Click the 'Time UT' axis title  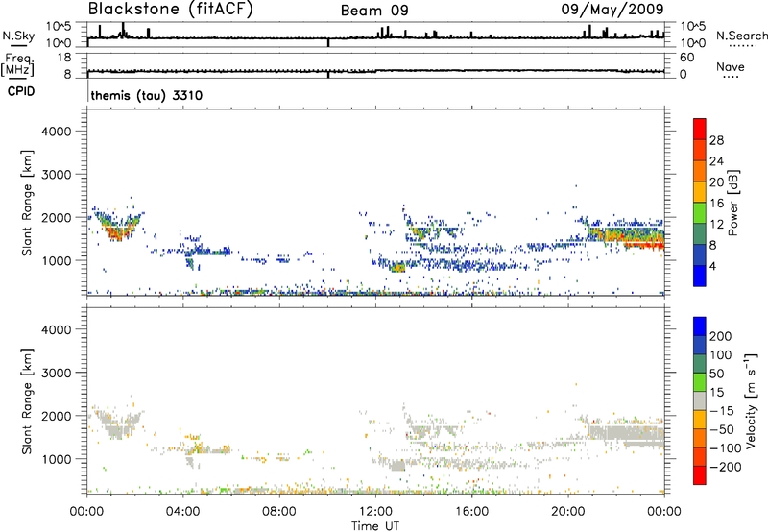click(x=375, y=526)
